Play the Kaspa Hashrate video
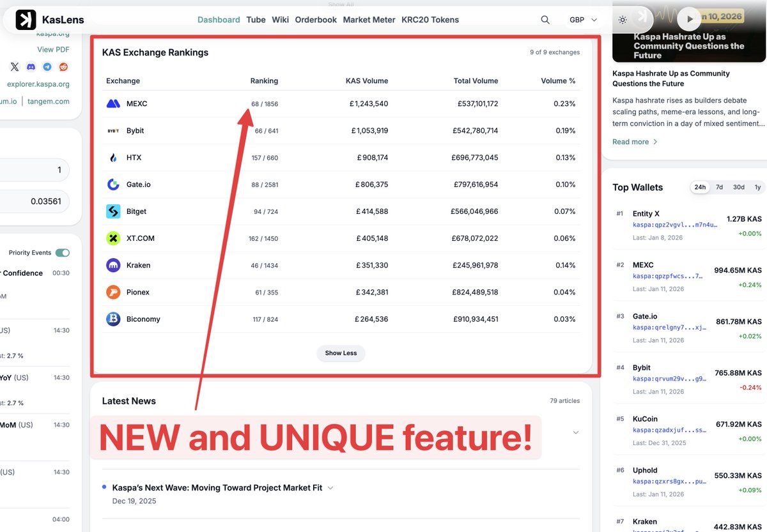 tap(689, 19)
